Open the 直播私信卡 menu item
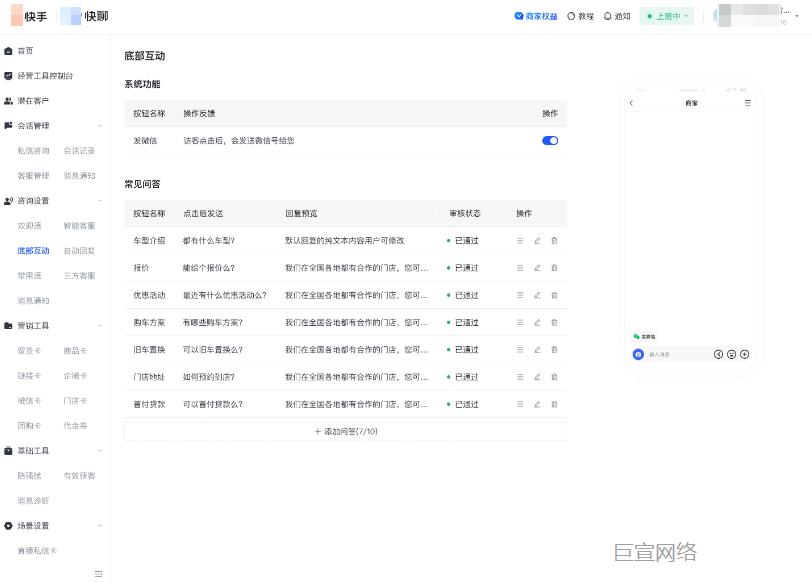 [x=37, y=551]
